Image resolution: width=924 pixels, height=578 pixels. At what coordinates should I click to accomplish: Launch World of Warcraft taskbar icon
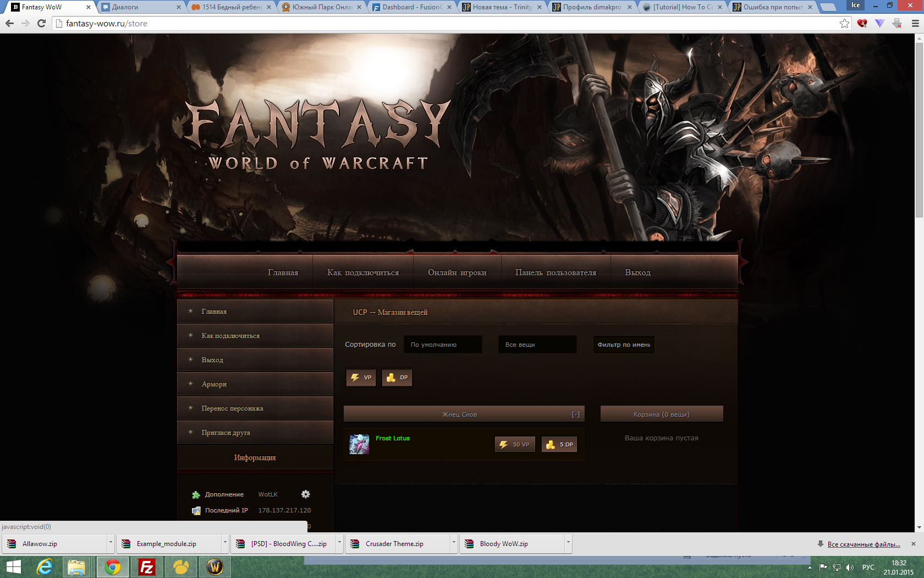point(215,566)
